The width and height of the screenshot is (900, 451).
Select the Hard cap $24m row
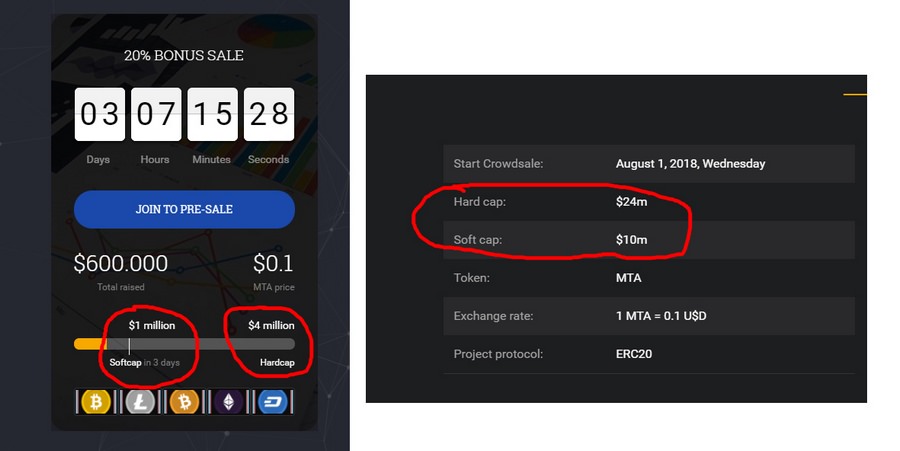(649, 201)
